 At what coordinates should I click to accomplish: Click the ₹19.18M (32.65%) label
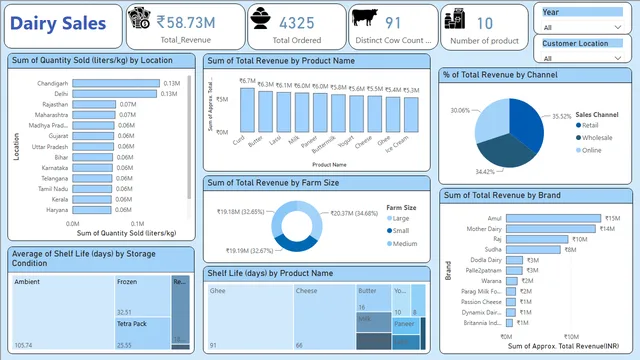coord(240,212)
